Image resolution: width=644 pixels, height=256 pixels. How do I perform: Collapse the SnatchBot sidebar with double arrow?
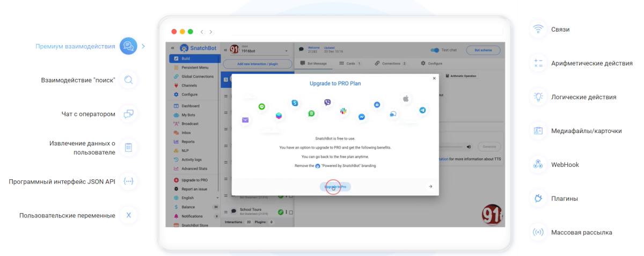coord(173,47)
